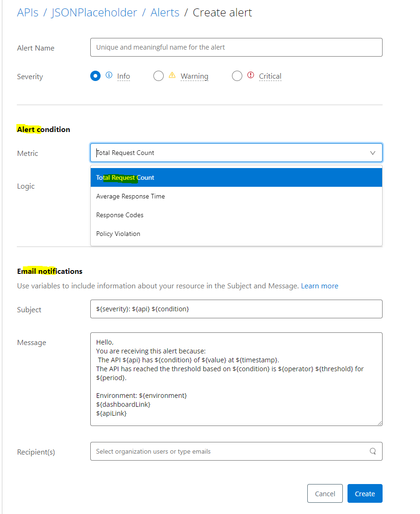420x514 pixels.
Task: Click into the Subject input field
Action: 236,309
